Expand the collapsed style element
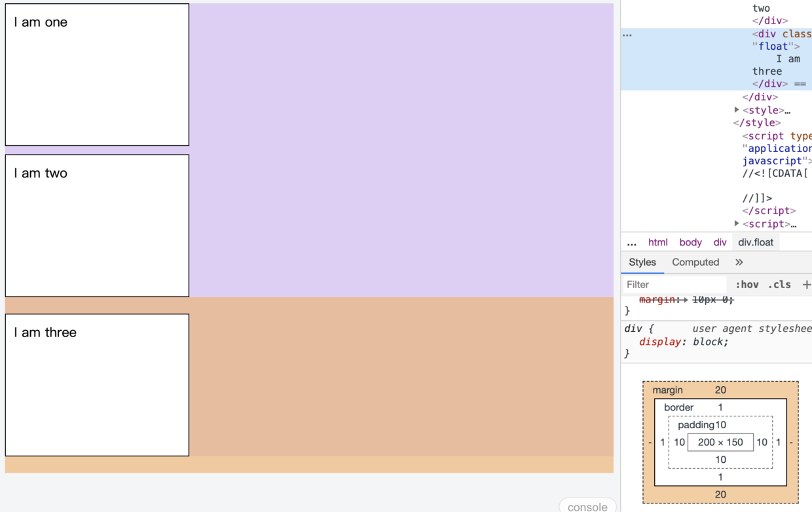The image size is (812, 512). pyautogui.click(x=737, y=110)
